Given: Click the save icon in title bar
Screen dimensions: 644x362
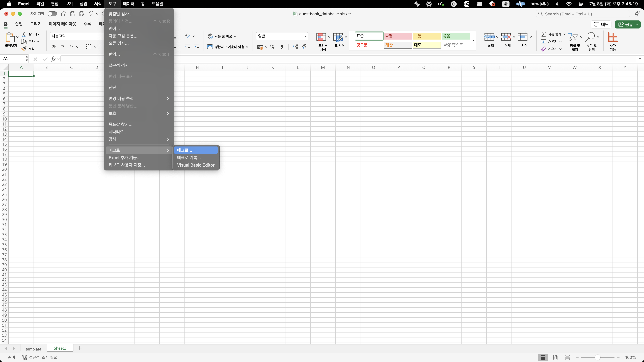Looking at the screenshot, I should tap(73, 14).
